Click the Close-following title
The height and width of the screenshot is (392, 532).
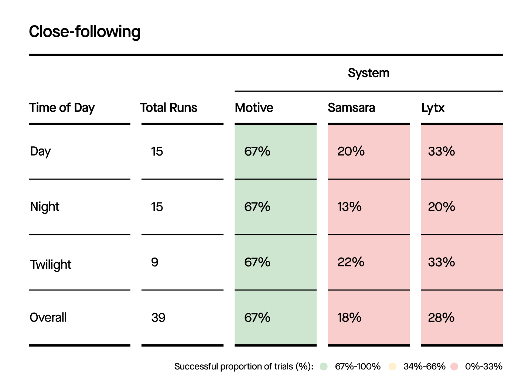(x=85, y=32)
